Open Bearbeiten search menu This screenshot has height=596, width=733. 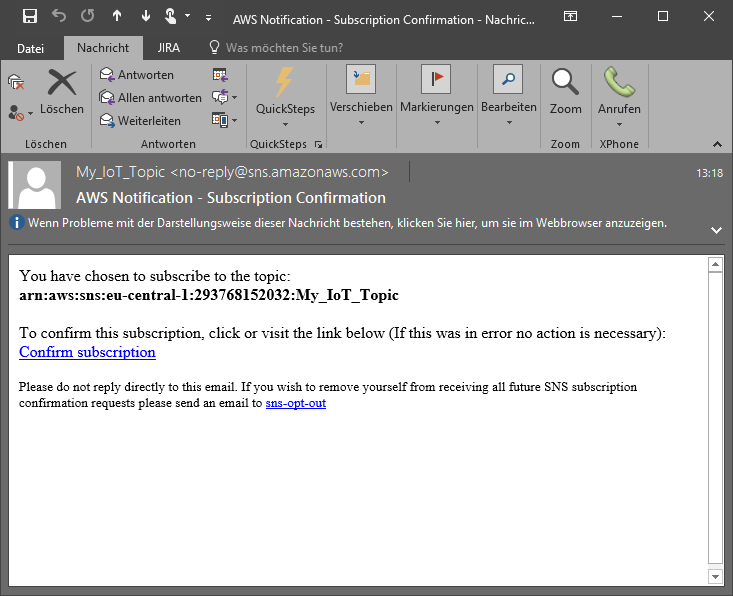click(509, 96)
